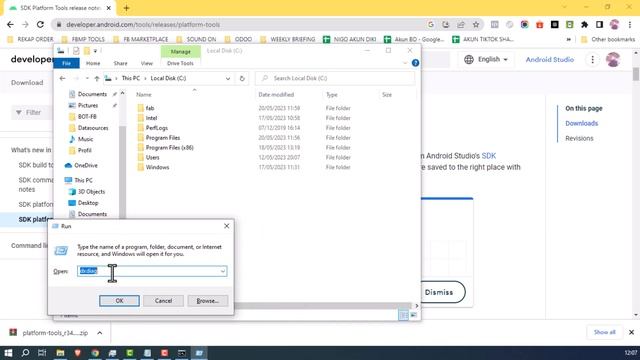640x360 pixels.
Task: Close the Chrome downloads bar
Action: pos(631,332)
